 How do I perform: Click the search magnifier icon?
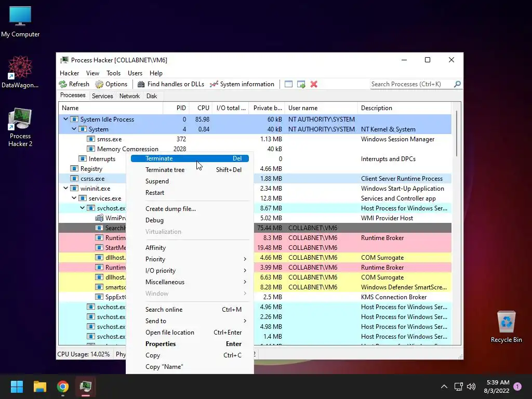[457, 84]
